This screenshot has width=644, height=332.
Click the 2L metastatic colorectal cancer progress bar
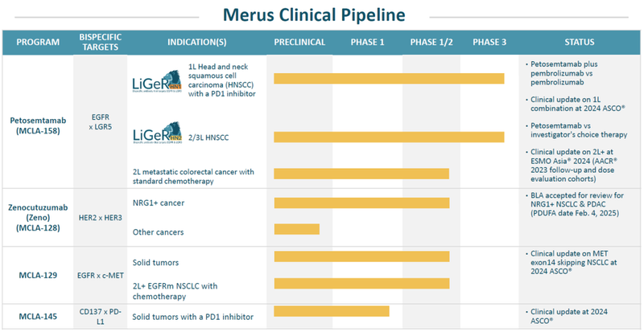coord(361,174)
